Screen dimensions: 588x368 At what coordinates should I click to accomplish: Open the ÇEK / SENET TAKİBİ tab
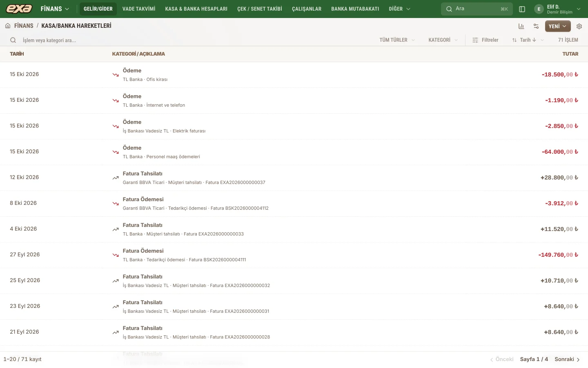click(x=260, y=9)
